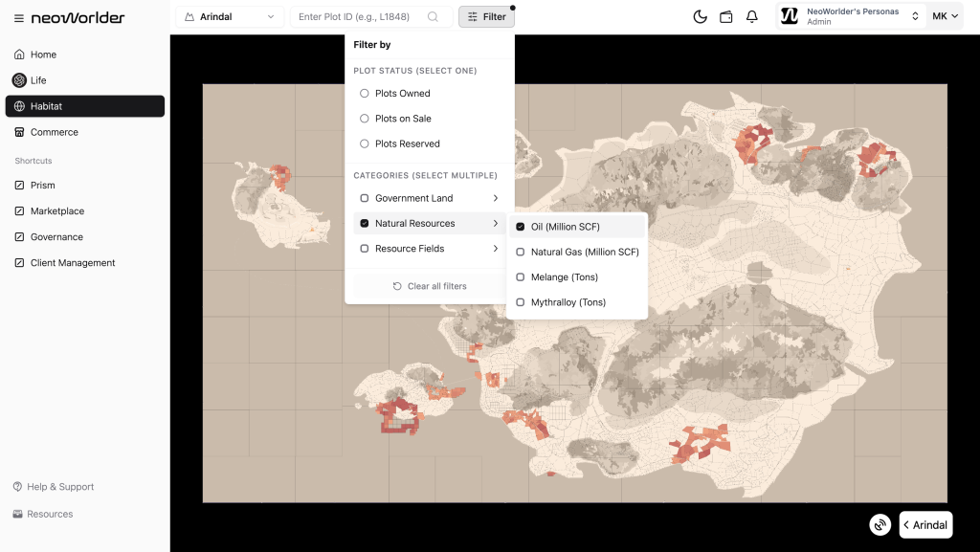Open the Marketplace shortcut
The width and height of the screenshot is (980, 552).
pos(85,211)
